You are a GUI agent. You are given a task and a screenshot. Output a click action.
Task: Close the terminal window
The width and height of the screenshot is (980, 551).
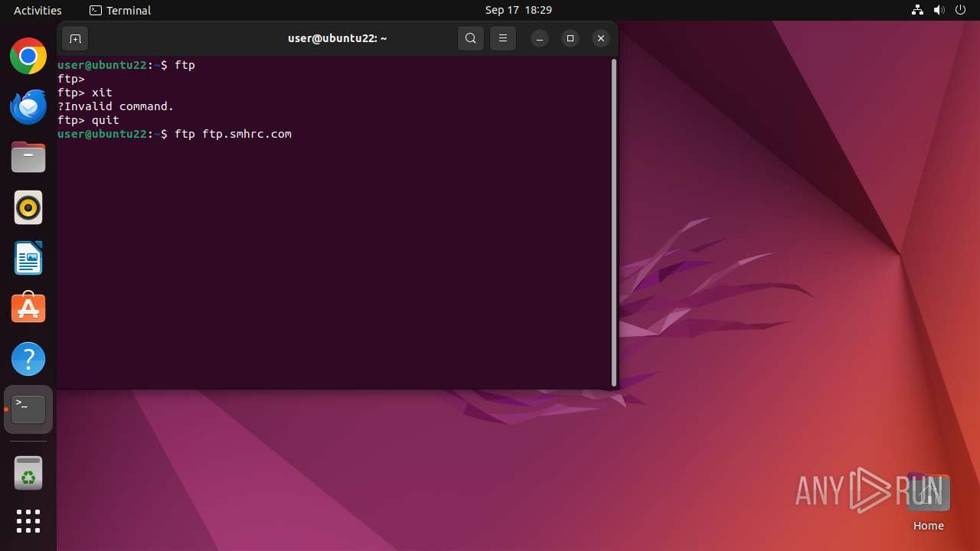point(601,38)
